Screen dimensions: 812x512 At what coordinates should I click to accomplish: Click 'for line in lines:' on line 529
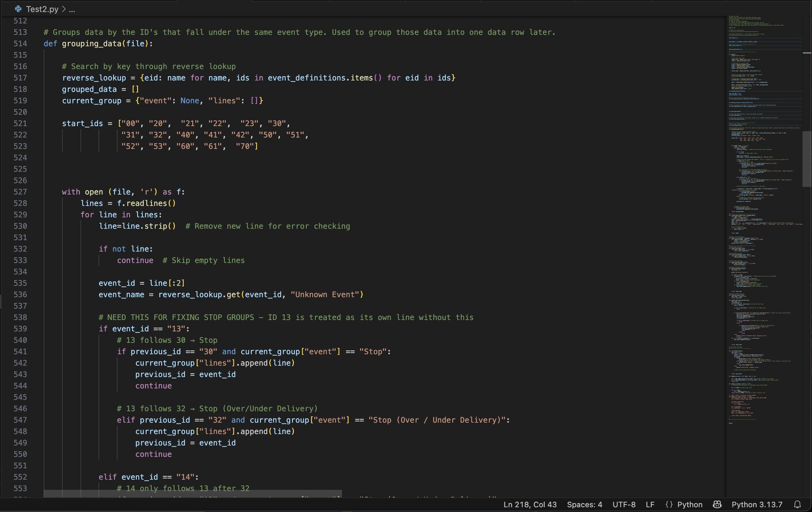tap(121, 215)
